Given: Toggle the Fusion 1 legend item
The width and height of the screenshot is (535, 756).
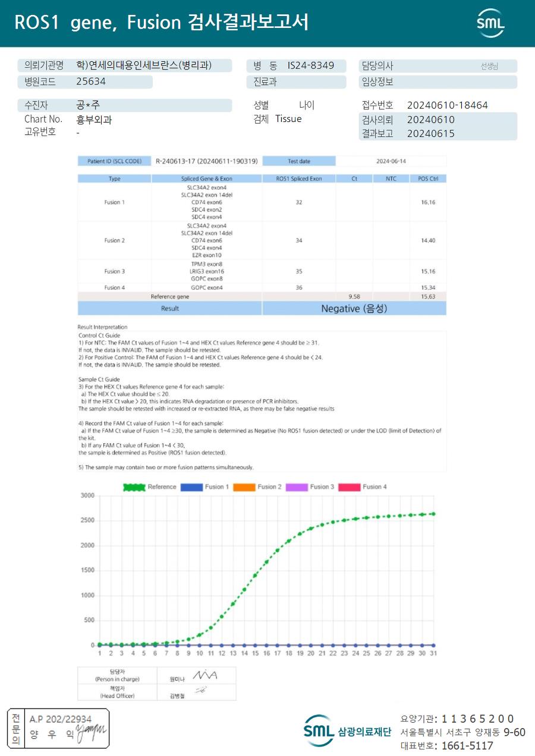Looking at the screenshot, I should [204, 487].
